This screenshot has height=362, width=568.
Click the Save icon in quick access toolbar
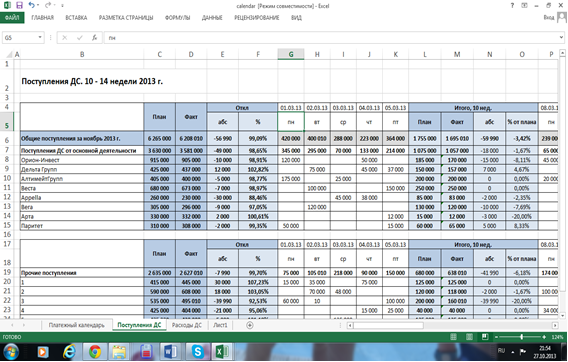click(19, 5)
